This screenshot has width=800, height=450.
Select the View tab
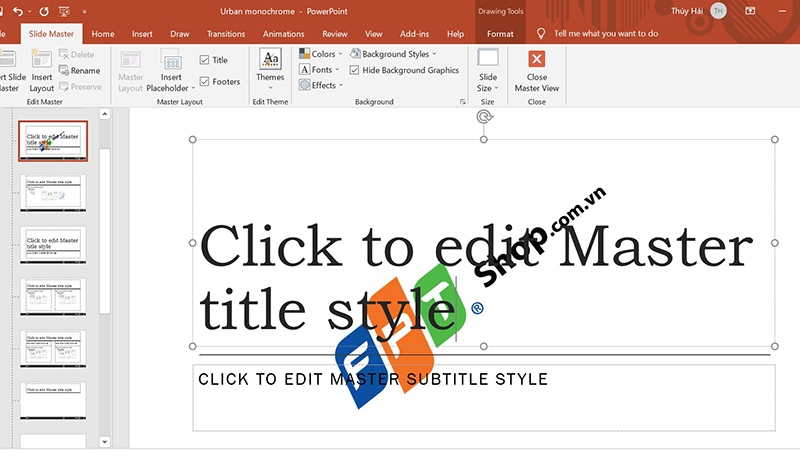[x=373, y=34]
